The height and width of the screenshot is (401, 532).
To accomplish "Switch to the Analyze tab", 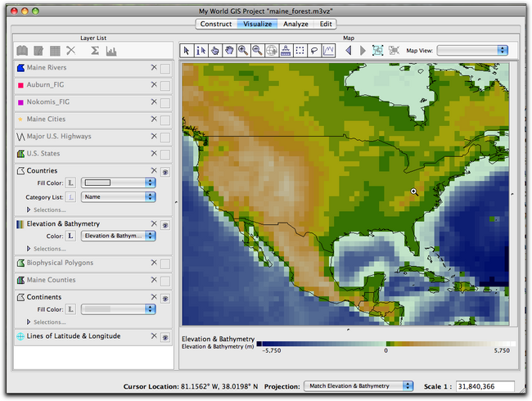I will point(295,24).
